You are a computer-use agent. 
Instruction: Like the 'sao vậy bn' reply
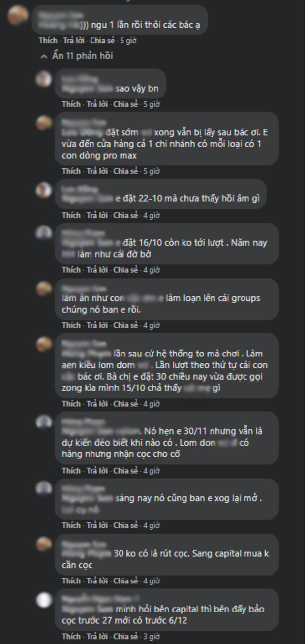click(x=71, y=104)
